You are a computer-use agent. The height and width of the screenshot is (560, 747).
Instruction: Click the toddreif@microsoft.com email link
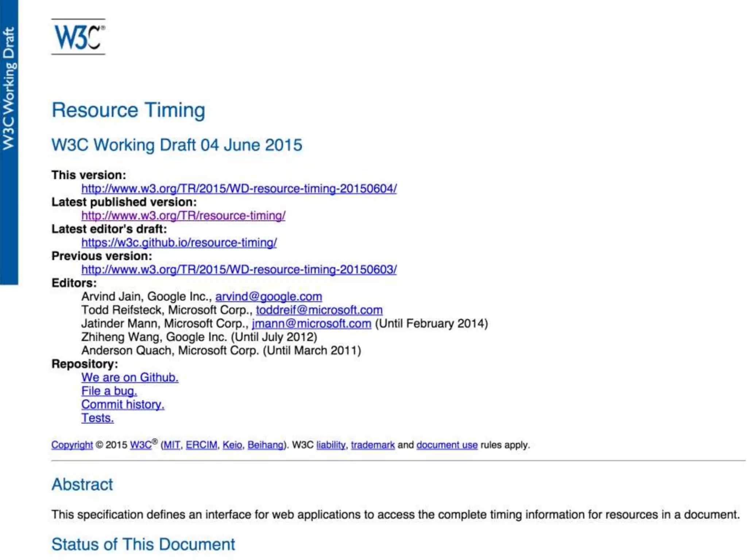(x=319, y=310)
